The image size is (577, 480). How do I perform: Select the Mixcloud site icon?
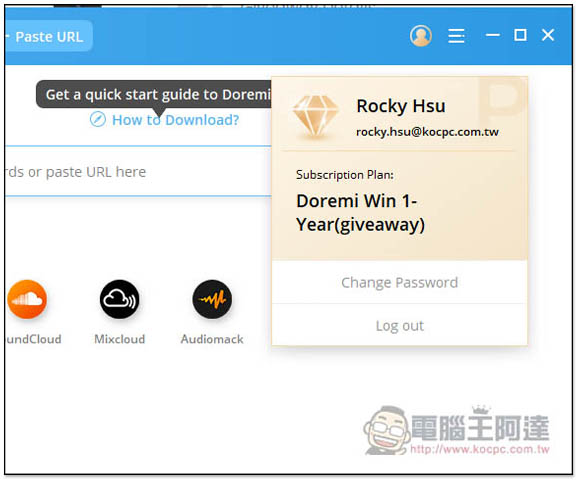coord(120,299)
